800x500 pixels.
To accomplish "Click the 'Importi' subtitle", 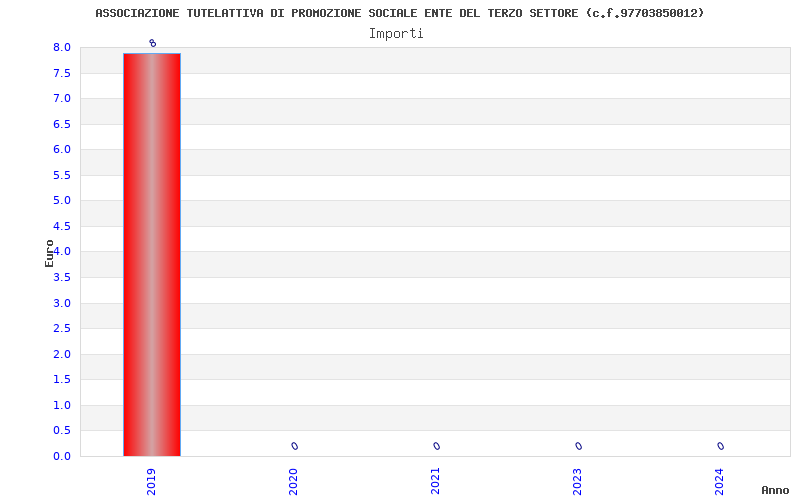I will [x=396, y=34].
